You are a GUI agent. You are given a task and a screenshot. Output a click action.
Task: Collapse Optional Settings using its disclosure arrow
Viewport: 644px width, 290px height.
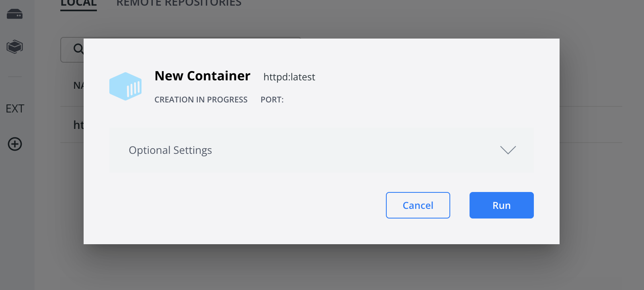click(x=508, y=150)
